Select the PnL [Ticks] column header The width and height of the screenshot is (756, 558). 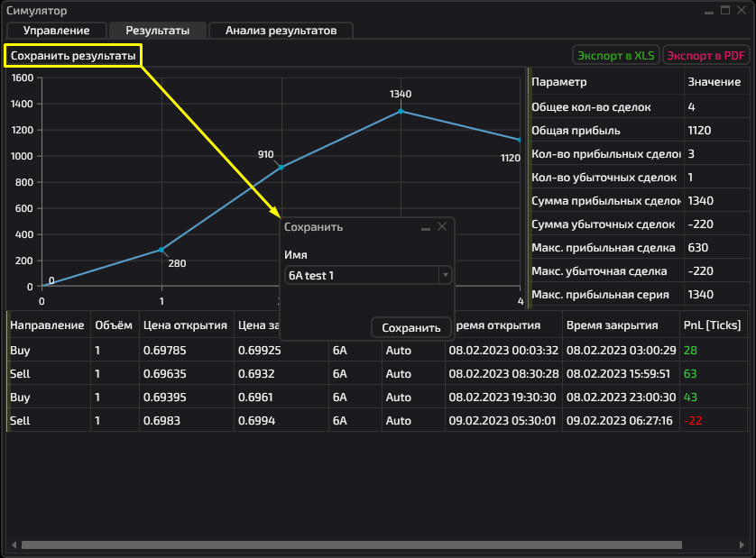click(x=713, y=325)
